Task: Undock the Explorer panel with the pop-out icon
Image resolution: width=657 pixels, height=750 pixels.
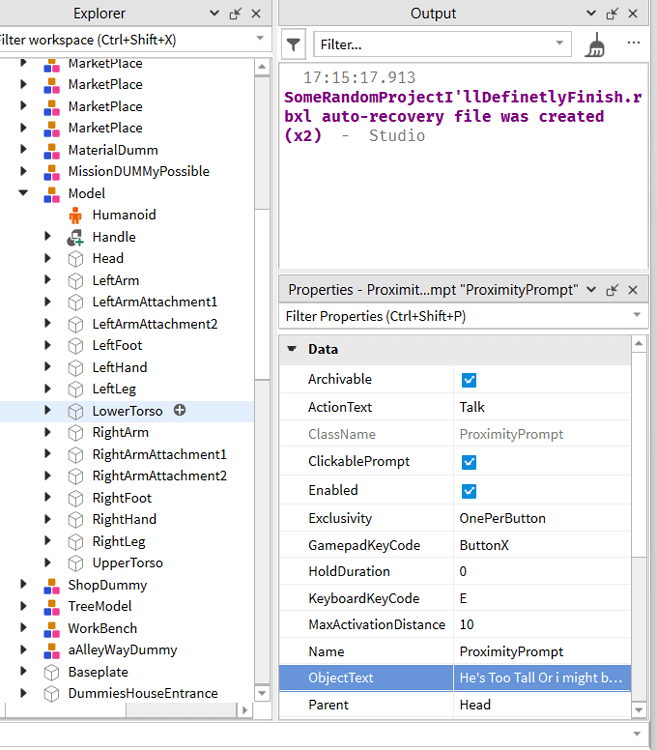Action: tap(235, 13)
